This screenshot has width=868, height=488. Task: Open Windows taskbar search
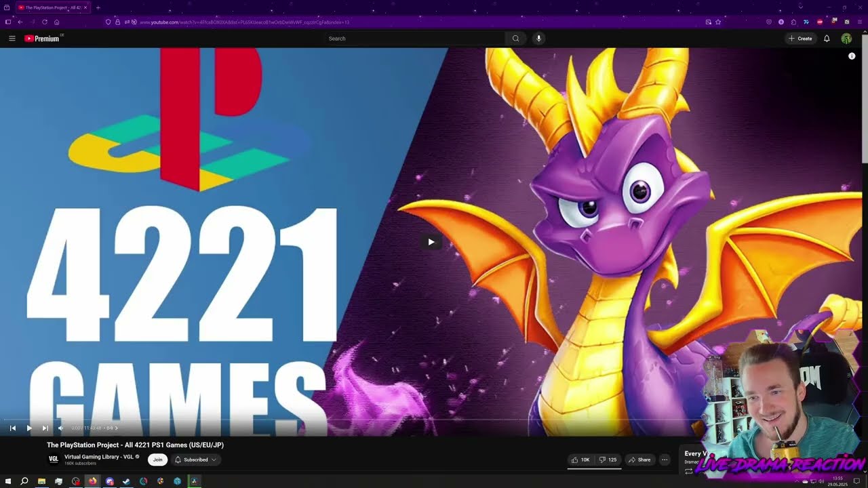pos(24,481)
